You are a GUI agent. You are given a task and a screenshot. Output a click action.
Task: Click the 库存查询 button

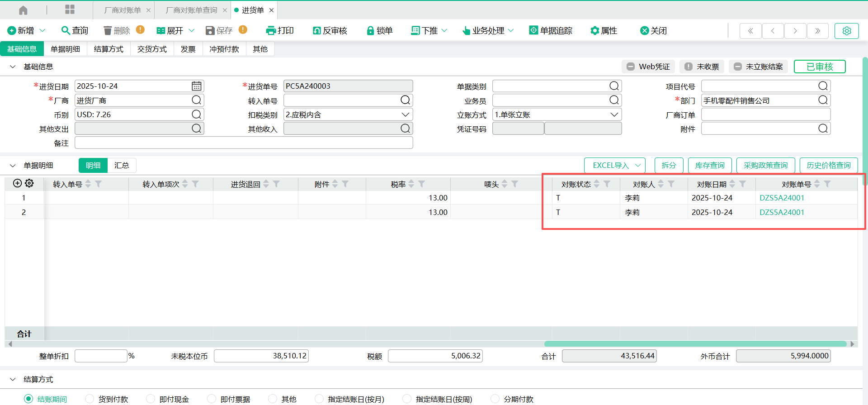[709, 165]
